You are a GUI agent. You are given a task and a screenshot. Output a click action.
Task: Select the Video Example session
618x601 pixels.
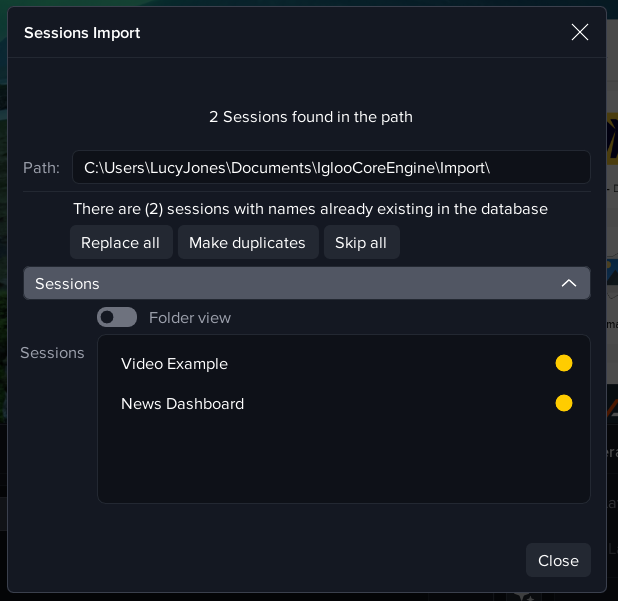[x=175, y=364]
